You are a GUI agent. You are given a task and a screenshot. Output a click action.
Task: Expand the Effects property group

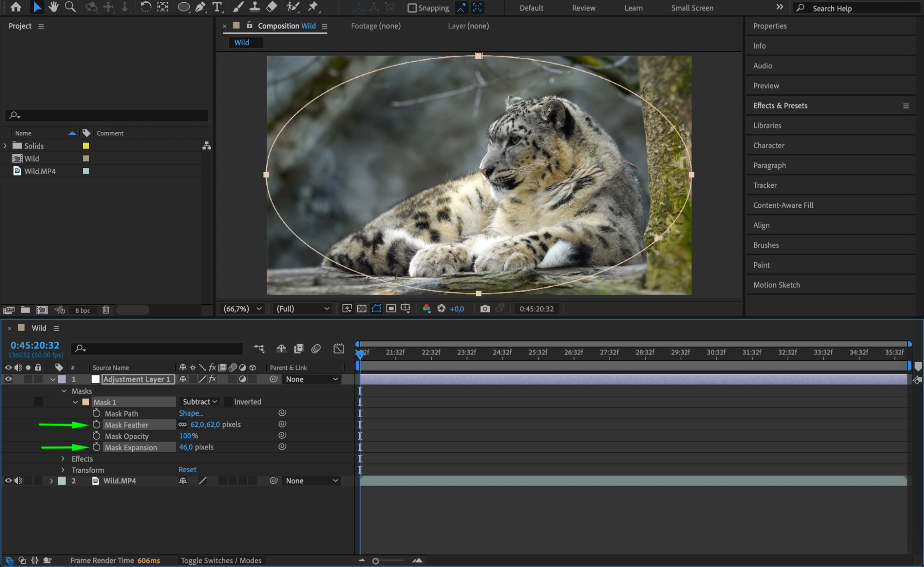(63, 459)
